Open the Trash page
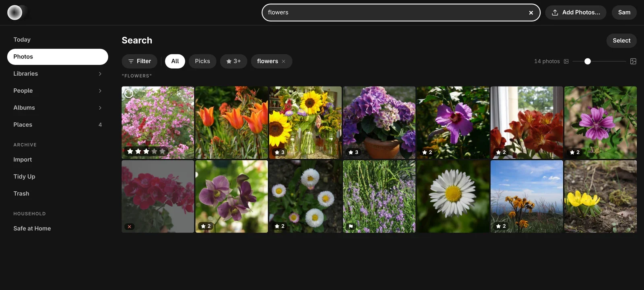 coord(58,194)
